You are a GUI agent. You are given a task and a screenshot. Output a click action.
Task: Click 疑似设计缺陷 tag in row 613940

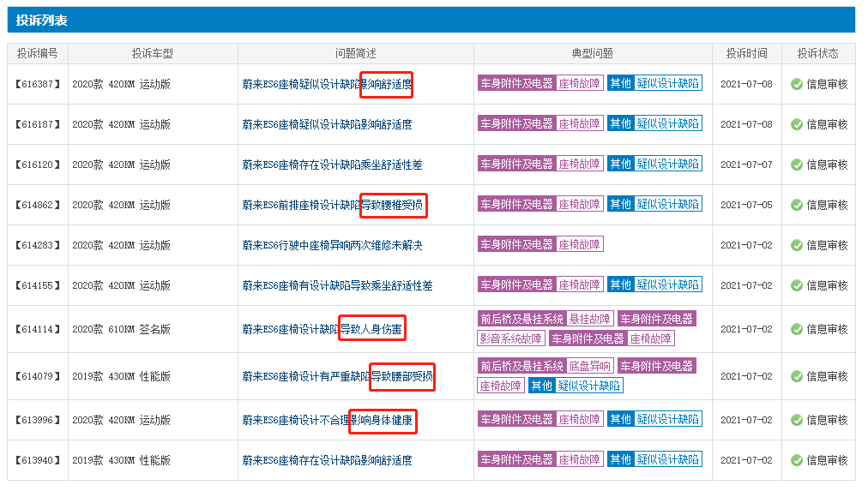[667, 459]
